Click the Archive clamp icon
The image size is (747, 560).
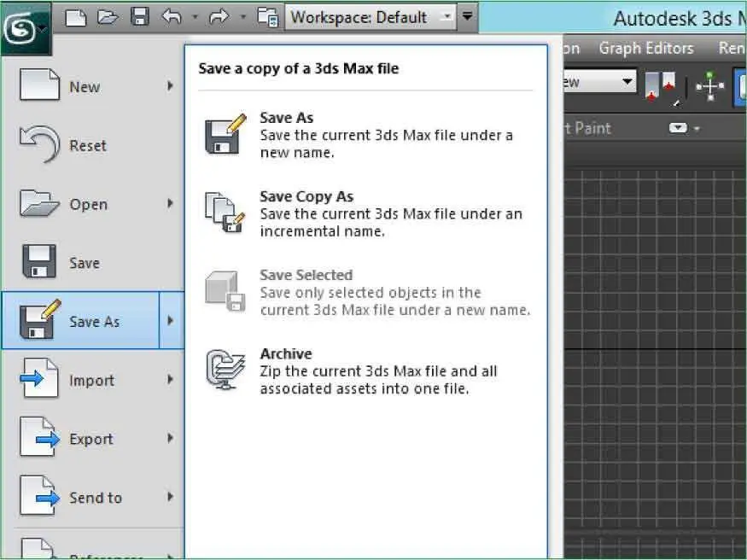point(225,370)
